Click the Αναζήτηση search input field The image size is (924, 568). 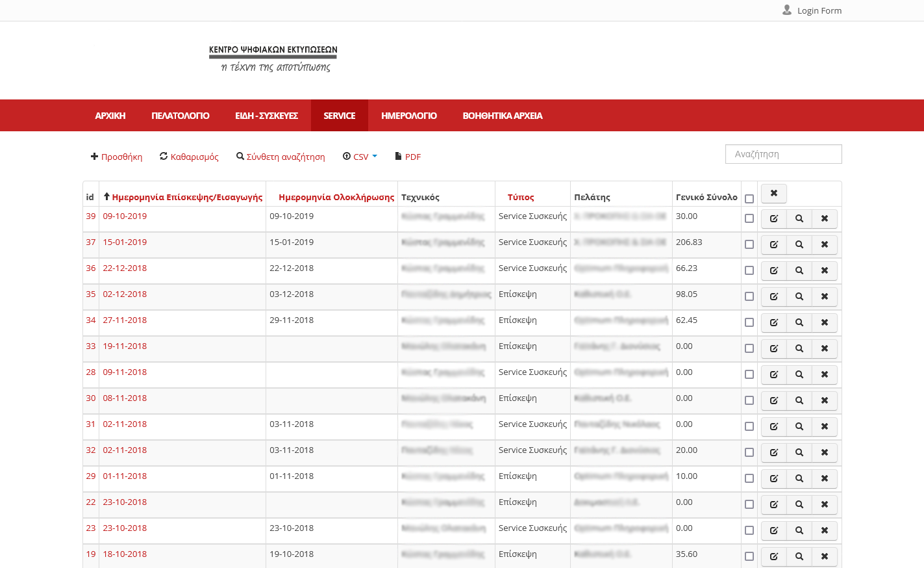[783, 154]
